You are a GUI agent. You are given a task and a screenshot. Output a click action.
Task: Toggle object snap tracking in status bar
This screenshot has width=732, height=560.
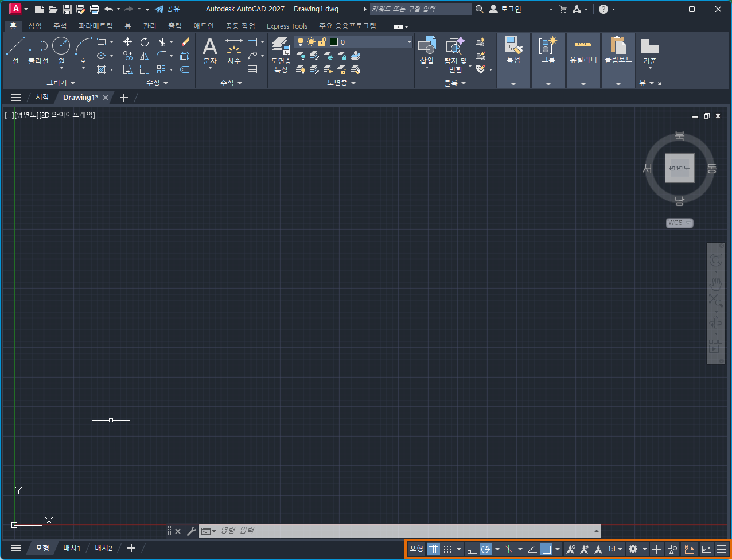coord(532,549)
